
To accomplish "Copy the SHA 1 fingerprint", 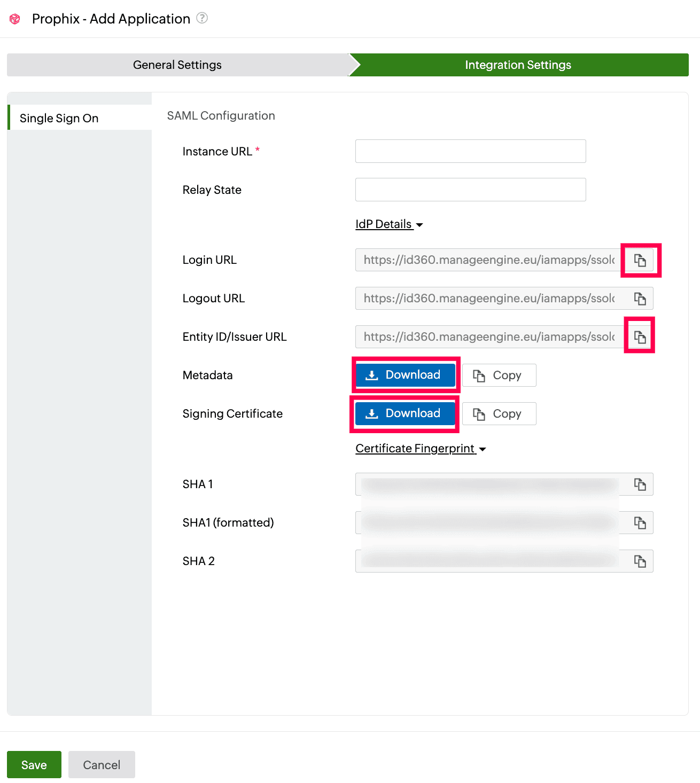I will tap(640, 484).
